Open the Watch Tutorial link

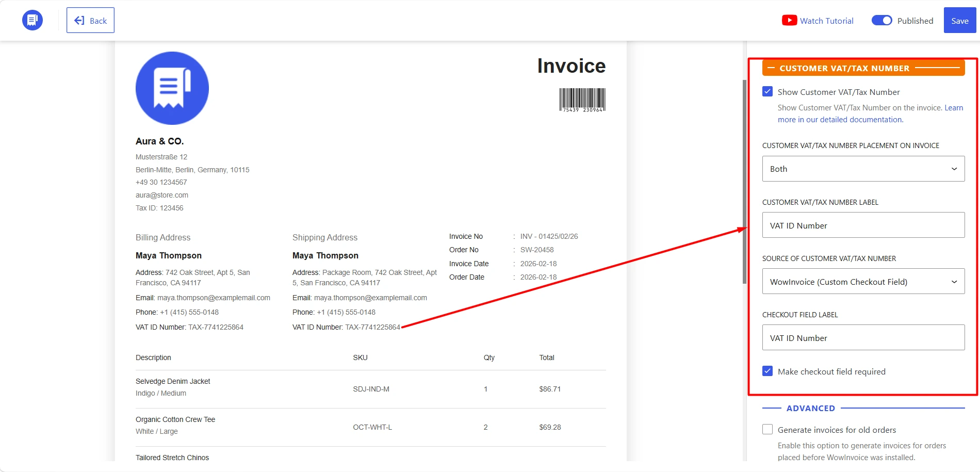click(x=826, y=21)
